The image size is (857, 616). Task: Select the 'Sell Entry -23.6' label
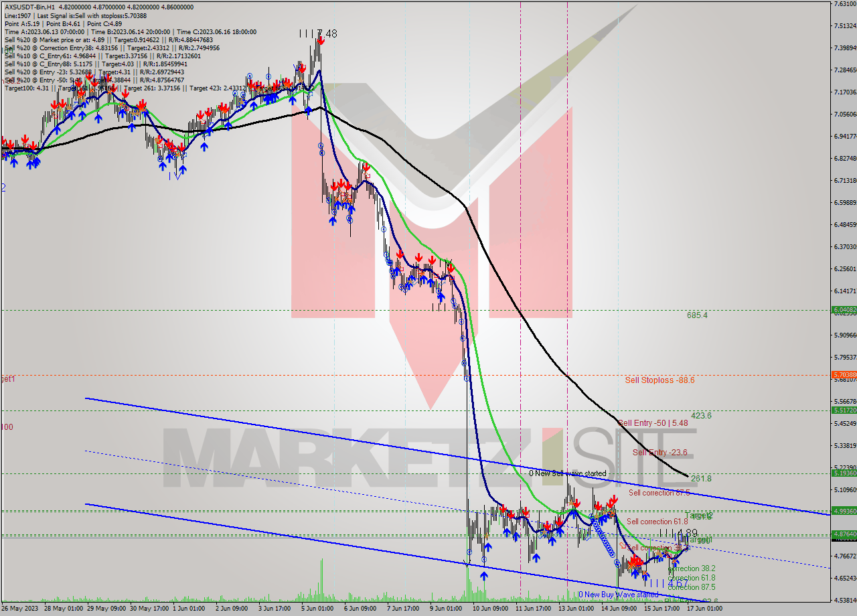pyautogui.click(x=659, y=453)
